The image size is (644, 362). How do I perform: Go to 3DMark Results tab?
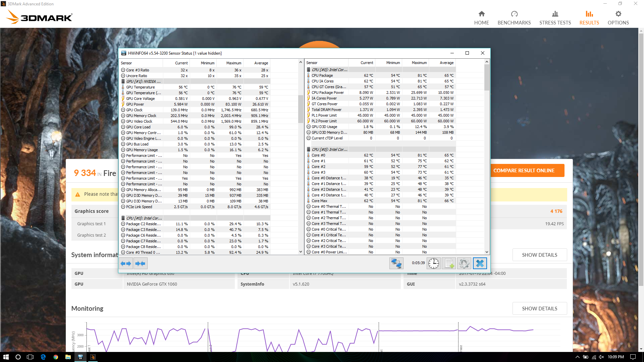click(589, 18)
